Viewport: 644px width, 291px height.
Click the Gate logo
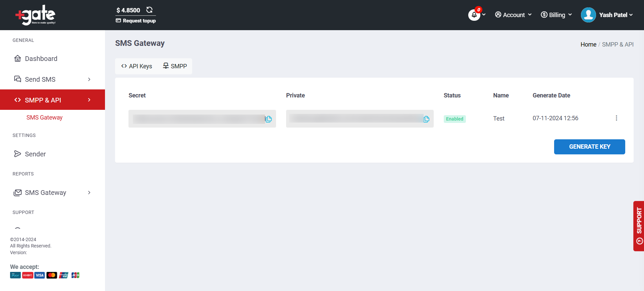(x=36, y=15)
